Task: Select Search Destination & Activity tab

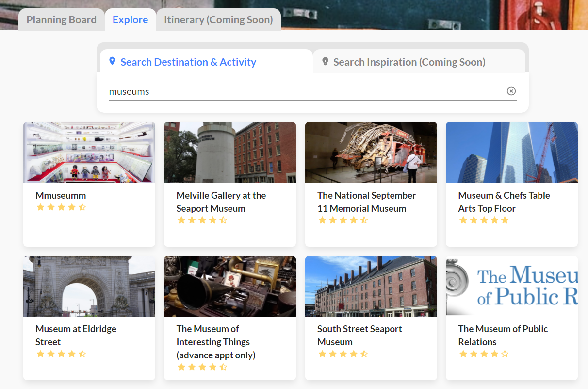Action: coord(188,62)
